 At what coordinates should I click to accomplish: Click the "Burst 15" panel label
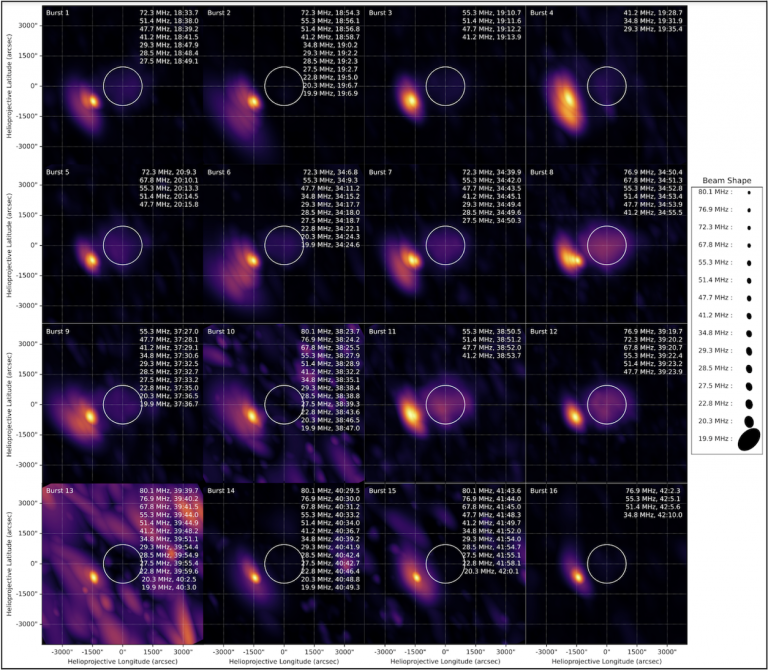coord(386,491)
